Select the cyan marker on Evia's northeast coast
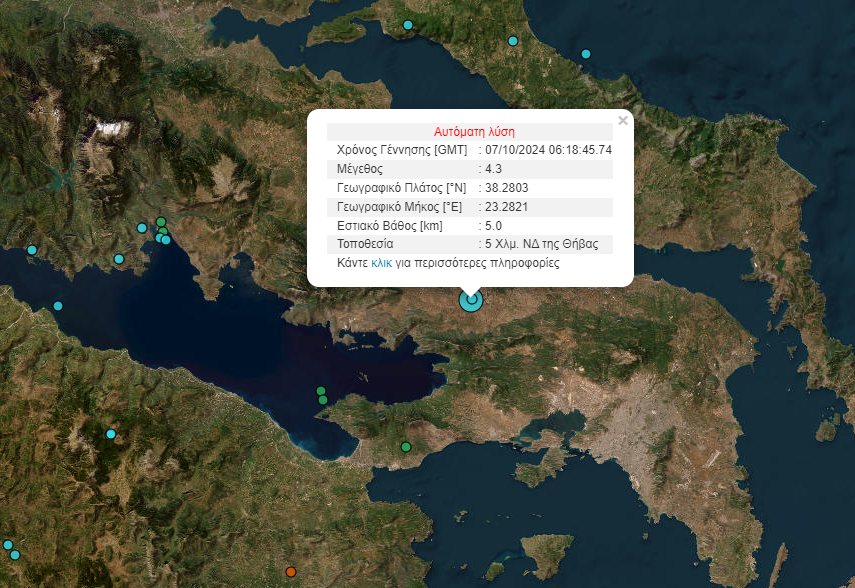855x588 pixels. coord(513,41)
